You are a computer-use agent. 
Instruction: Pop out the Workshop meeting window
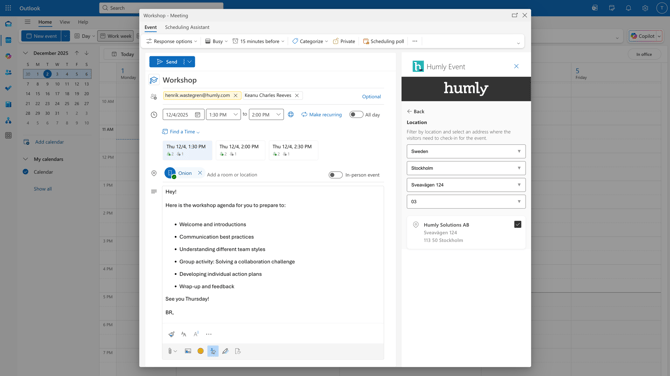[x=514, y=15]
